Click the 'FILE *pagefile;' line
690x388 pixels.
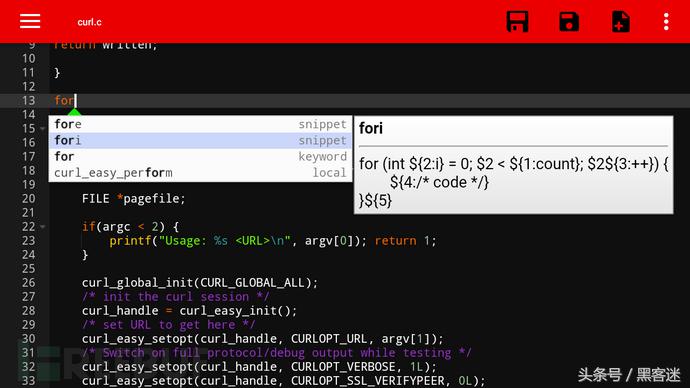tap(133, 198)
